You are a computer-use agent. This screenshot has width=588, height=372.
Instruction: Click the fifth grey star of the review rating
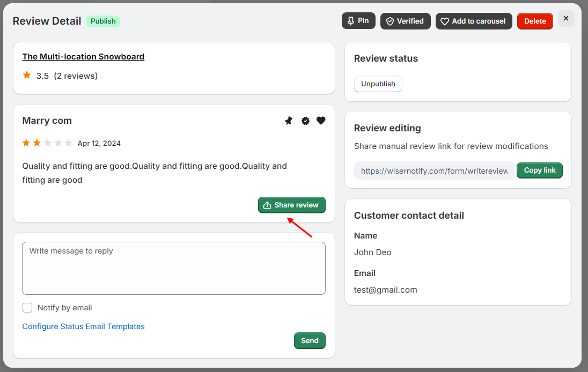coord(68,143)
